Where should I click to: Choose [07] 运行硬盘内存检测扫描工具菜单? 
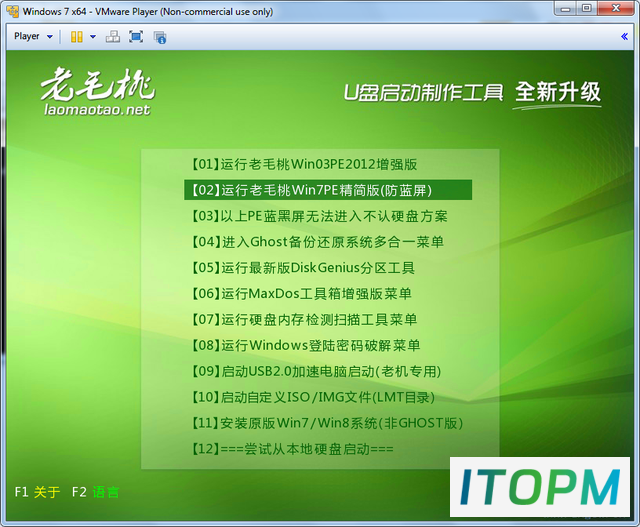304,319
